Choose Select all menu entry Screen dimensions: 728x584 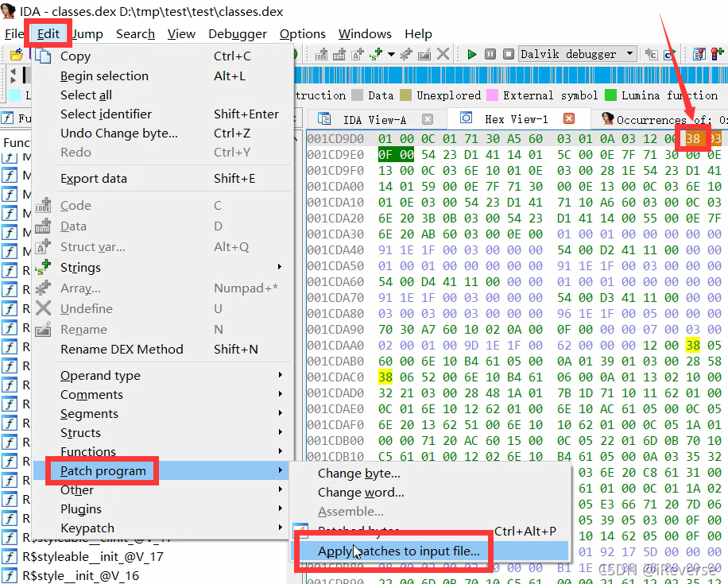[162, 95]
